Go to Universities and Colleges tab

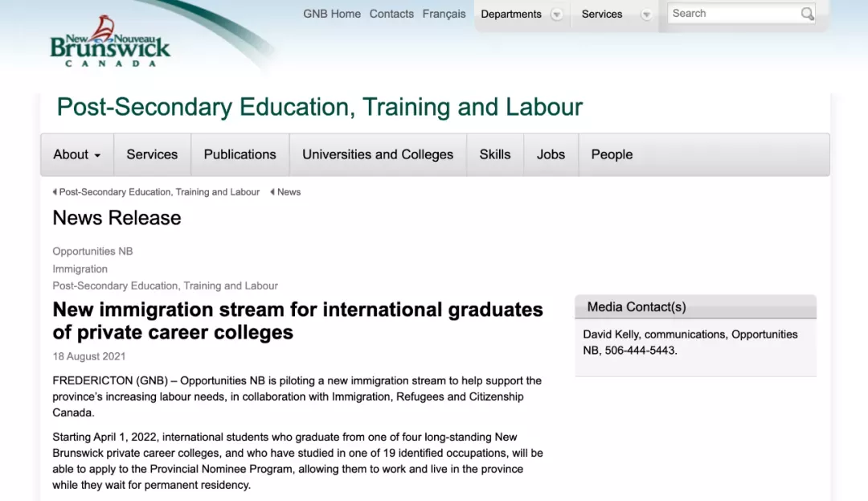(378, 154)
